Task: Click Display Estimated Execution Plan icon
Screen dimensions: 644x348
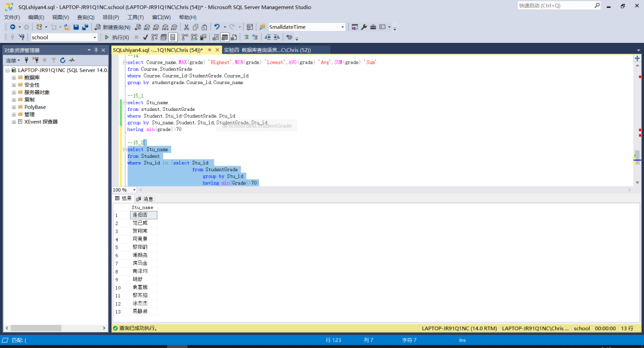Action: click(154, 38)
